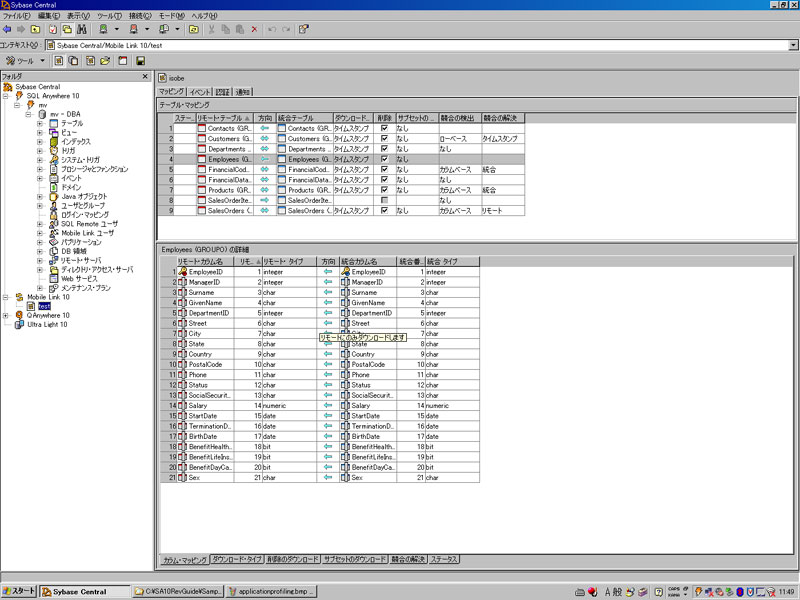The height and width of the screenshot is (600, 800).
Task: Open the ツール dropdown in second toolbar
Action: coord(42,61)
